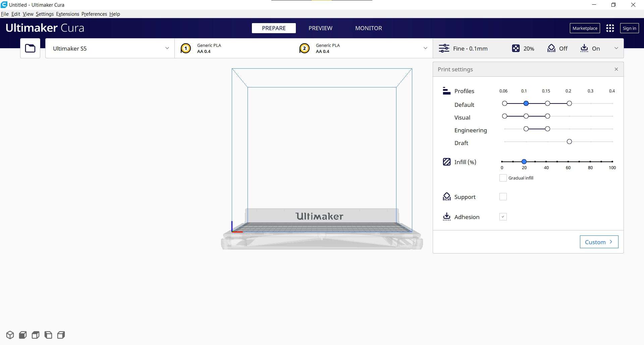This screenshot has width=644, height=345.
Task: Enable the Gradual infill checkbox
Action: point(503,178)
